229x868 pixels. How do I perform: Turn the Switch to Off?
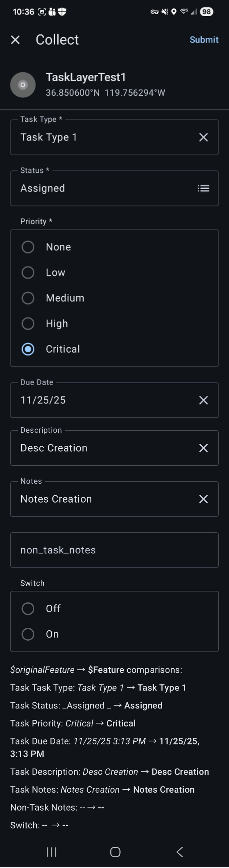[x=28, y=608]
